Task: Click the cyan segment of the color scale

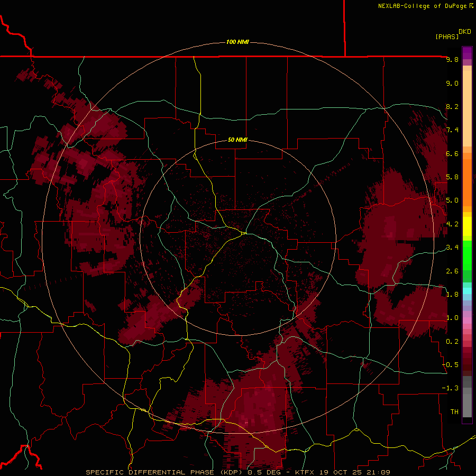Action: pyautogui.click(x=467, y=291)
